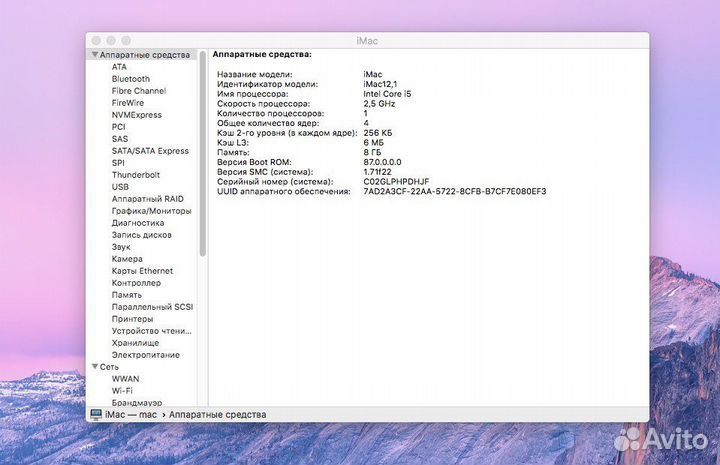720x465 pixels.
Task: Select SAS in the sidebar
Action: (120, 139)
